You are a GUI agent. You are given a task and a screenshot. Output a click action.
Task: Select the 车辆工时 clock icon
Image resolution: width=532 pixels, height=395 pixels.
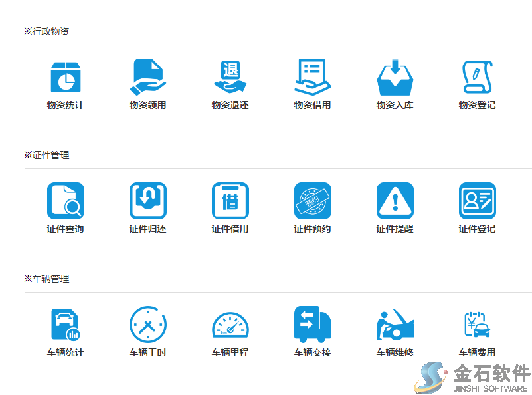147,325
